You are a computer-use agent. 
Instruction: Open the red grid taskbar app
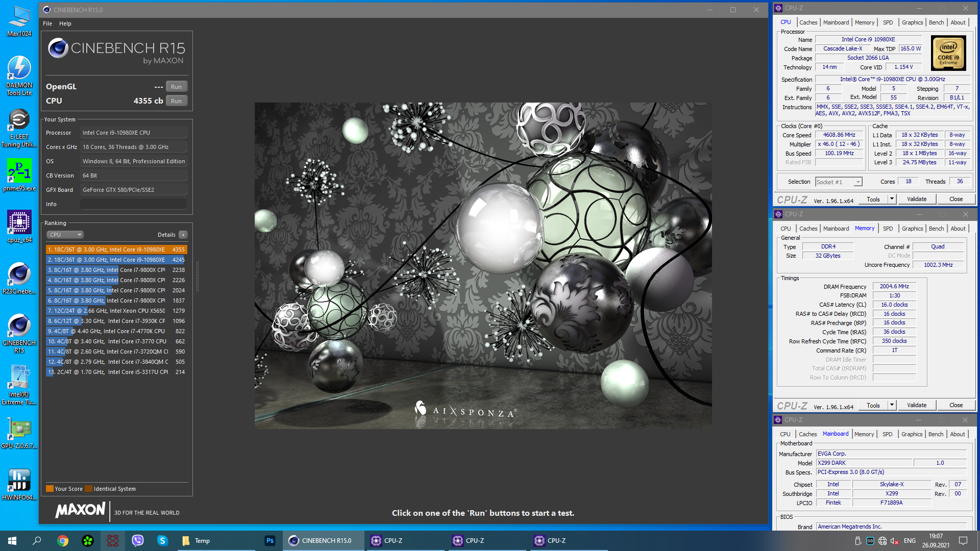tap(113, 540)
